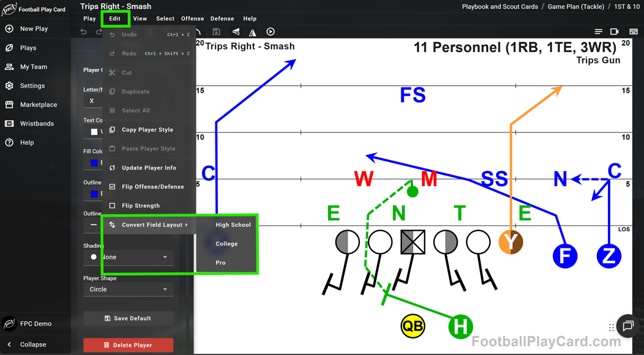Screen dimensions: 644x355
Task: Click the blue Outline color swatch
Action: [x=94, y=193]
